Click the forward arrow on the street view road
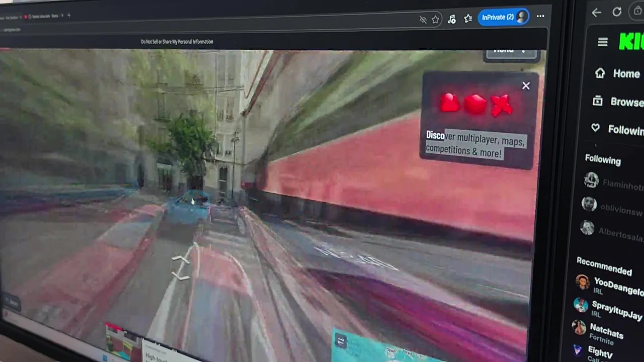 (x=181, y=260)
